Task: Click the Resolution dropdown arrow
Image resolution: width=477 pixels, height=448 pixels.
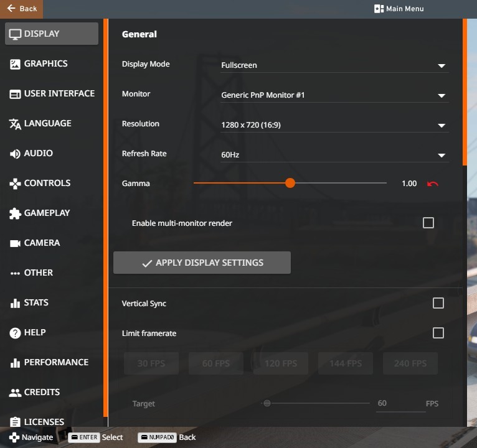Action: pyautogui.click(x=442, y=126)
